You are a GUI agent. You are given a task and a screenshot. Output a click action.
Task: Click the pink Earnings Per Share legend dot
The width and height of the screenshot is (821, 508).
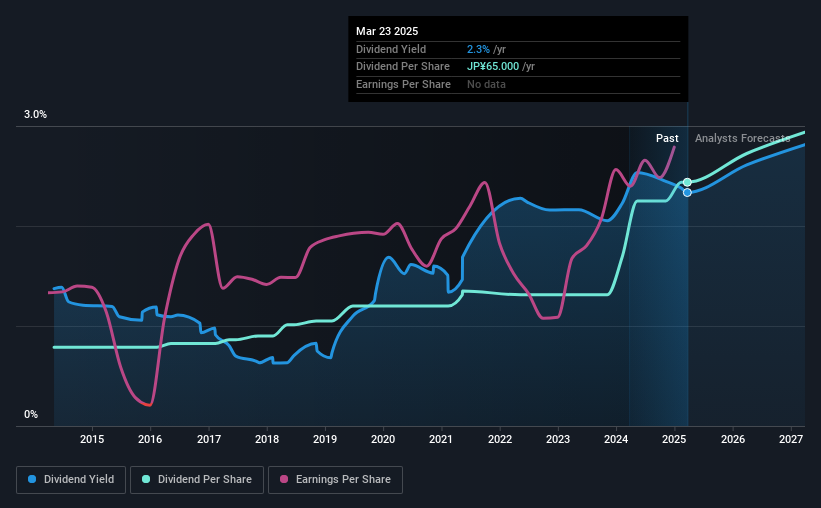(284, 479)
